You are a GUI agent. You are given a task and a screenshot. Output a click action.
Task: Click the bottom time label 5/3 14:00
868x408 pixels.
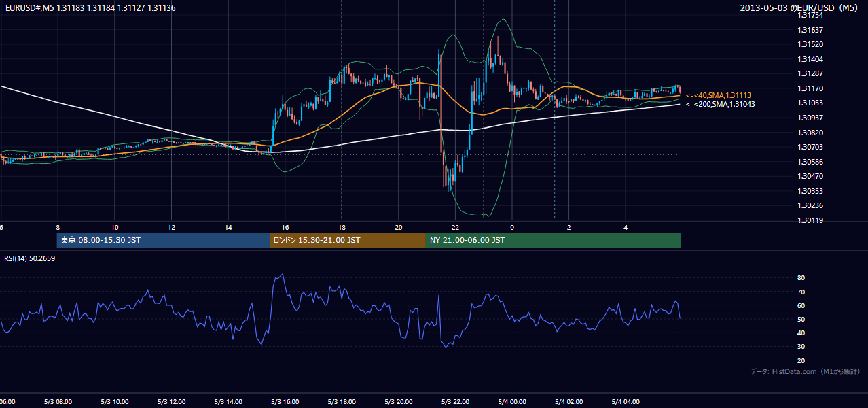click(x=228, y=402)
